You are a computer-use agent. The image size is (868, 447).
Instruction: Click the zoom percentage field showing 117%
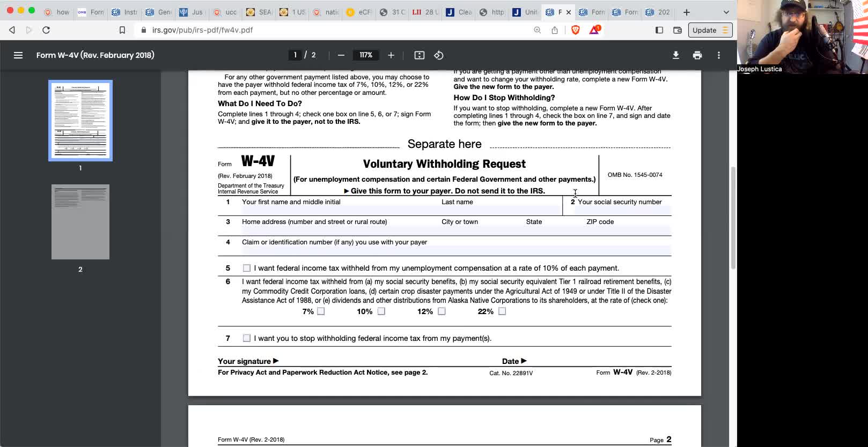pos(366,55)
